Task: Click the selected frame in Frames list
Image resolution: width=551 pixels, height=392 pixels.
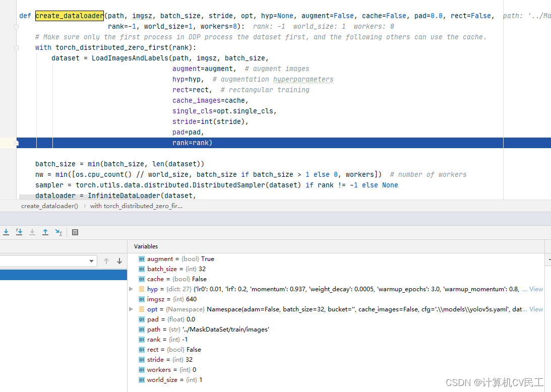Action: pos(63,275)
